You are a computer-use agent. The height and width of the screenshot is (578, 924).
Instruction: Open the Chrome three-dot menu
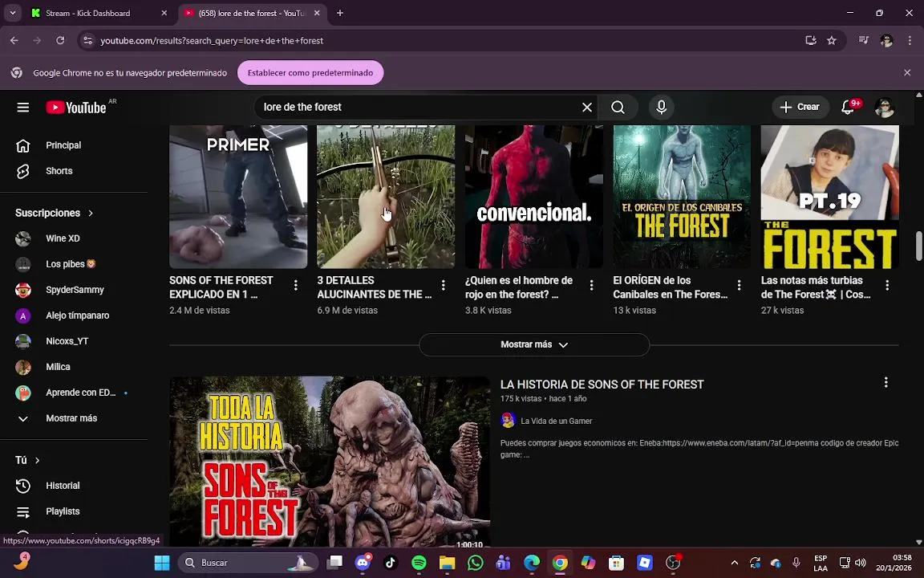910,41
